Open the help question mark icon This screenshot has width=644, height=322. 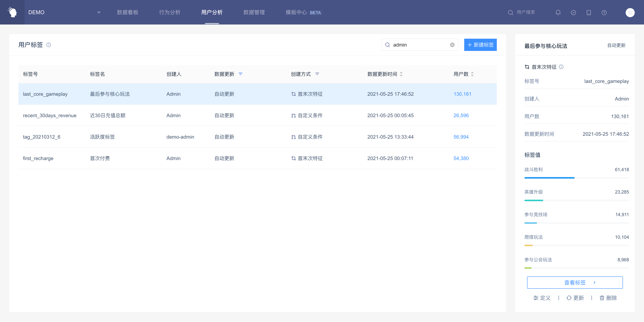604,12
